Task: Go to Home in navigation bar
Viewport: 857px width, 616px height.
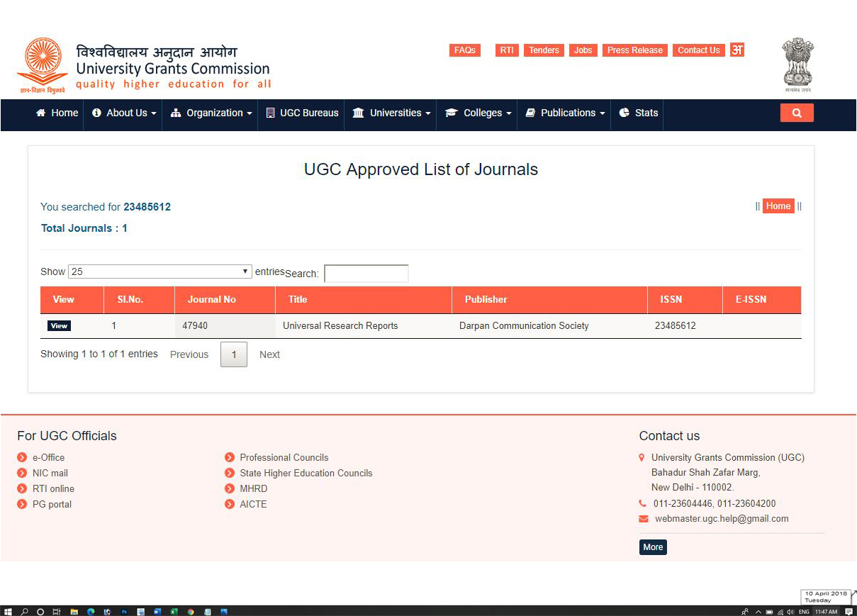Action: tap(57, 113)
